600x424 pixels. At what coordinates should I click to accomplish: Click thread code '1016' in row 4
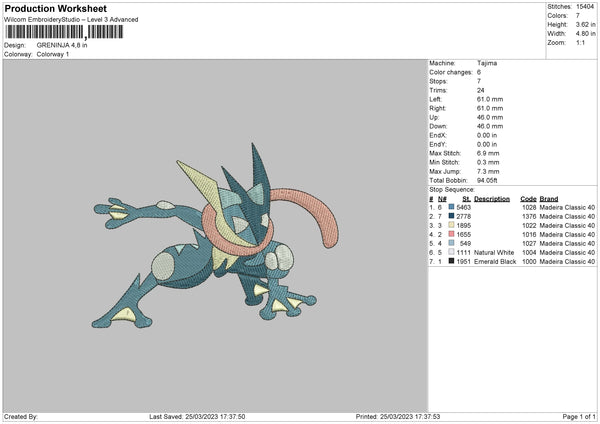point(529,235)
